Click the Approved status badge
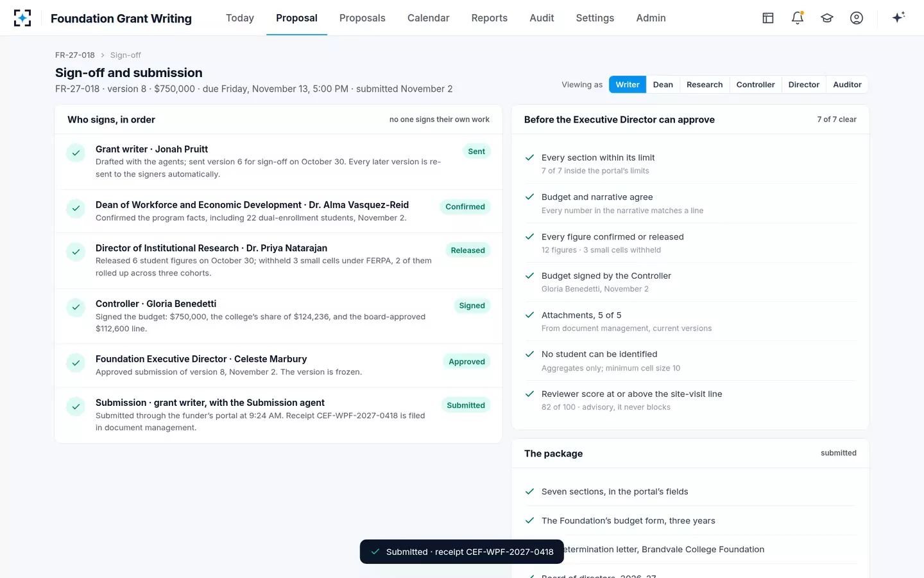 [467, 362]
